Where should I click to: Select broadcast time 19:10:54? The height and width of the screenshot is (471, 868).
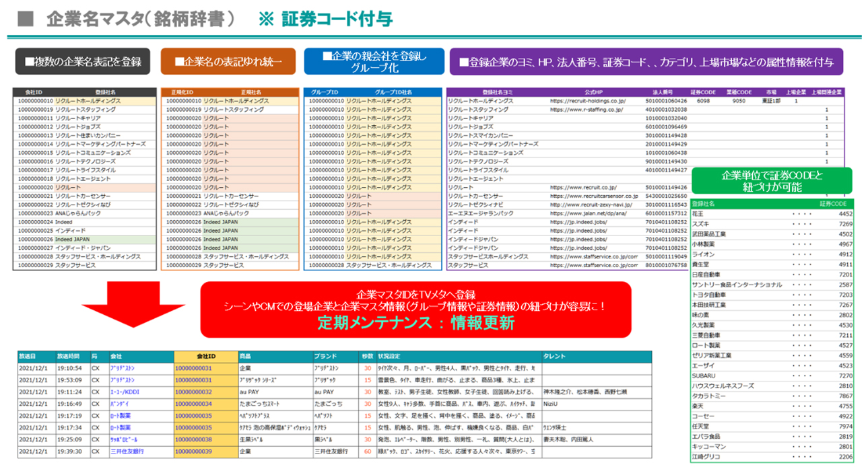click(70, 368)
